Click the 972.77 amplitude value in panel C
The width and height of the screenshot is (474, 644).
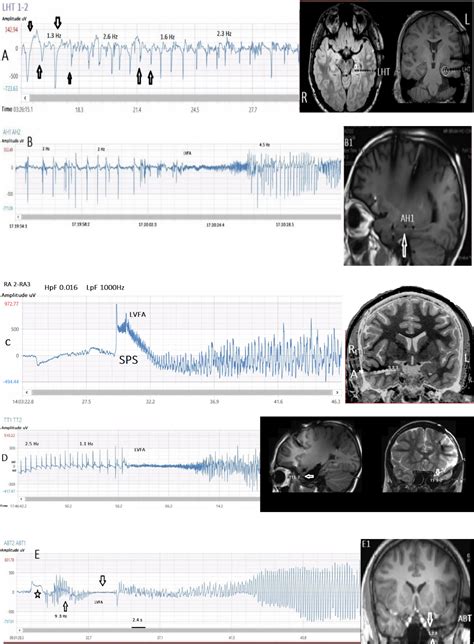point(11,304)
